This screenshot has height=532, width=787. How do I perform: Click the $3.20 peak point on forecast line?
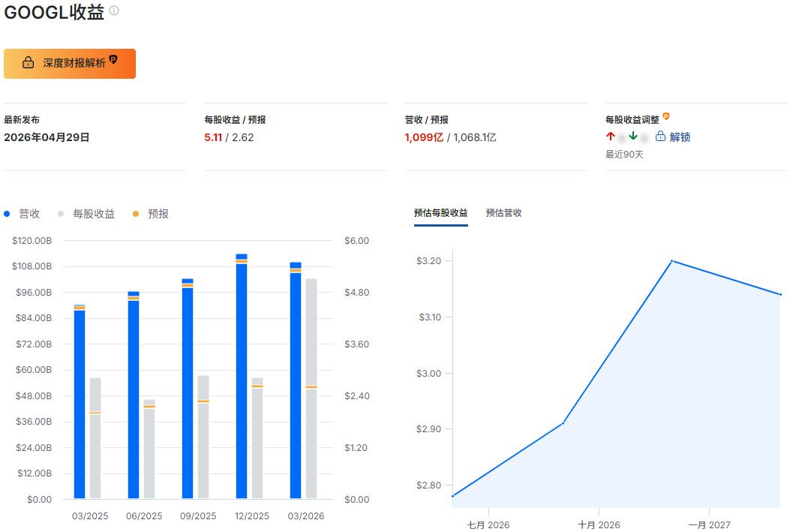tap(671, 260)
